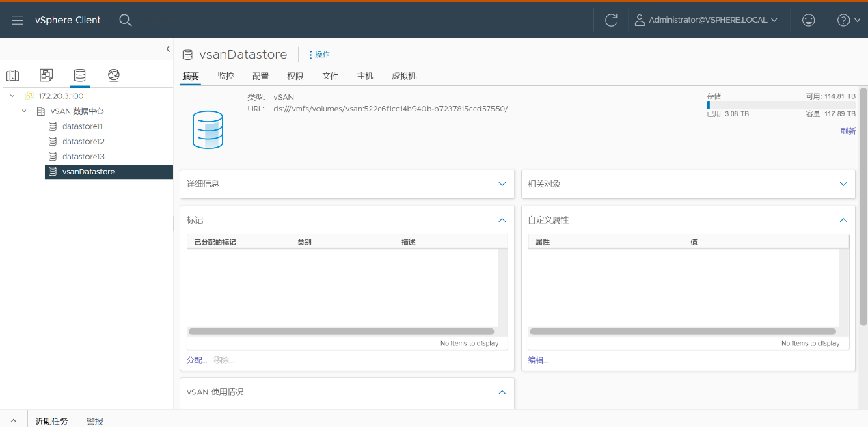Switch to the 主机 tab
868x430 pixels.
click(x=365, y=76)
